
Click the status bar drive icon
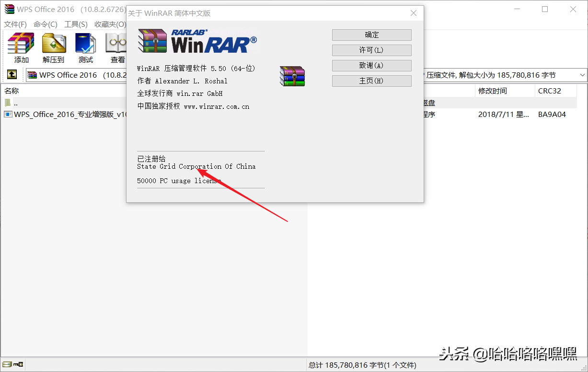click(x=6, y=365)
